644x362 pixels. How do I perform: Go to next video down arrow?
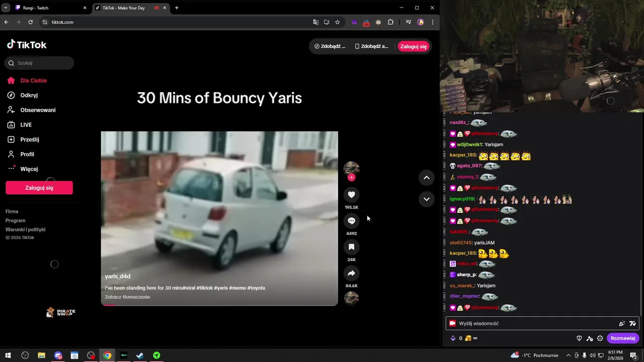[x=426, y=199]
